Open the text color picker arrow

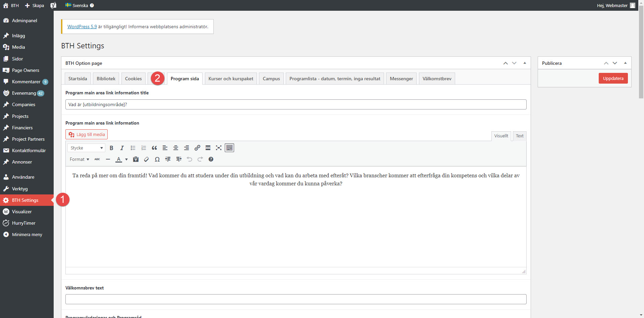(x=126, y=159)
